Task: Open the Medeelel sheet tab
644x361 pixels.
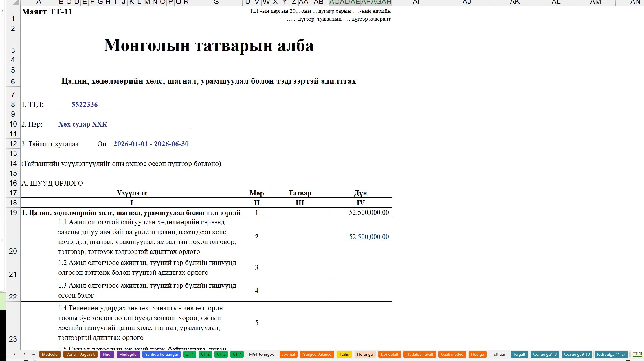Action: click(50, 354)
